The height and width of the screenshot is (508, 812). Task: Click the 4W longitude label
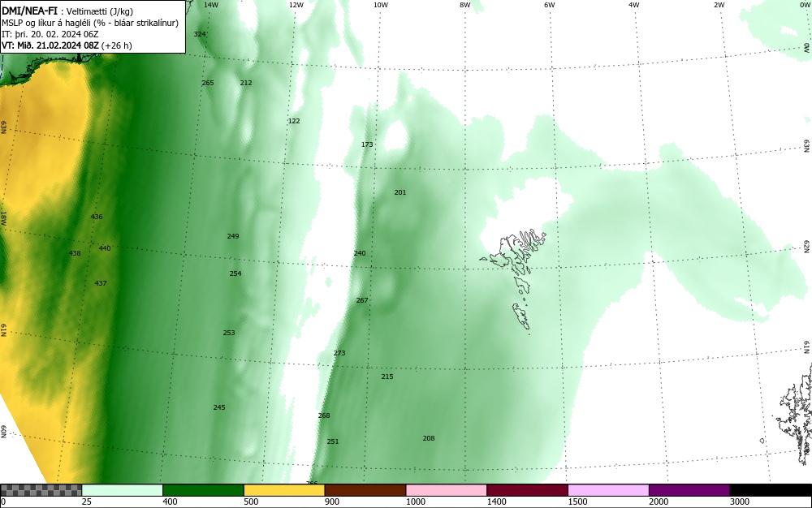coord(634,5)
